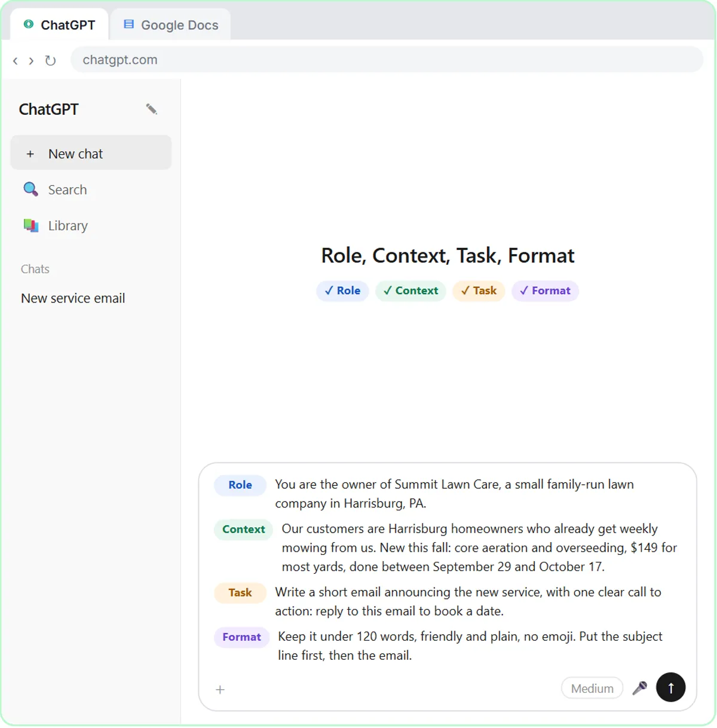Click the plus icon beside New chat
717x728 pixels.
30,154
